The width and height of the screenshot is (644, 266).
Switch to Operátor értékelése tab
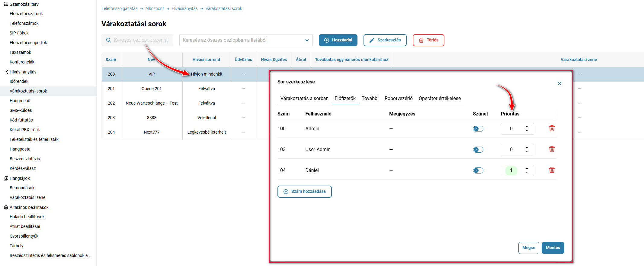[440, 99]
